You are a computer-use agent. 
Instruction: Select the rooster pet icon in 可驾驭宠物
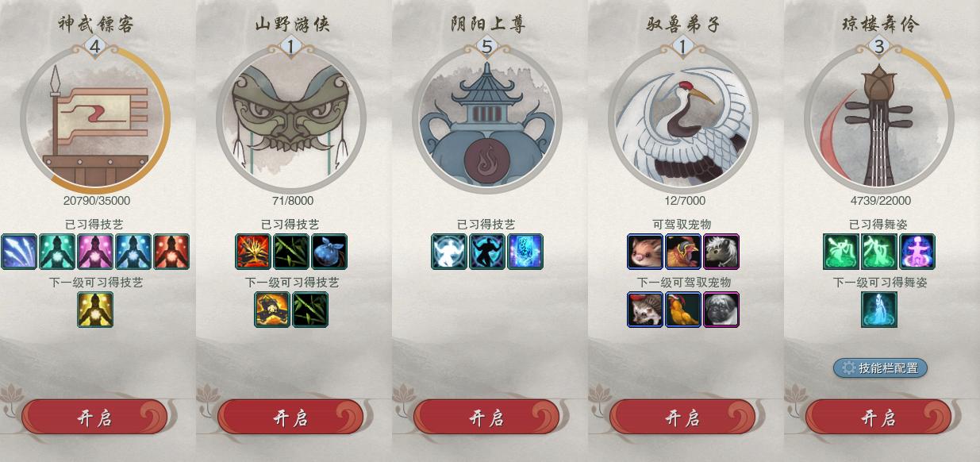point(683,252)
